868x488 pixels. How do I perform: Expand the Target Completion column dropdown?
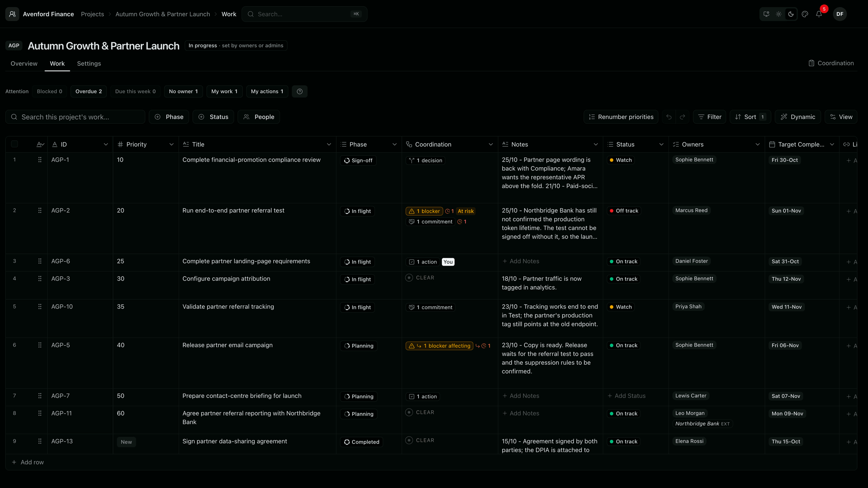tap(832, 144)
